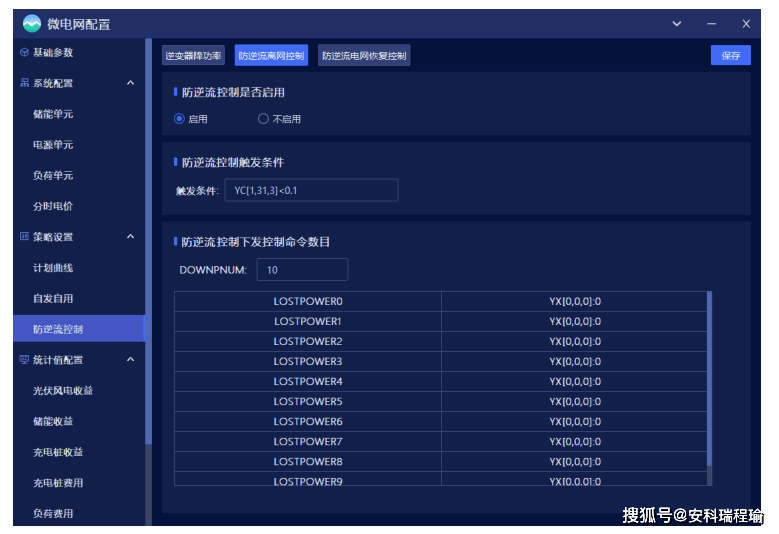Click the LOSTPOWER6 cell
Viewport: 779px width, 534px height.
pyautogui.click(x=308, y=421)
